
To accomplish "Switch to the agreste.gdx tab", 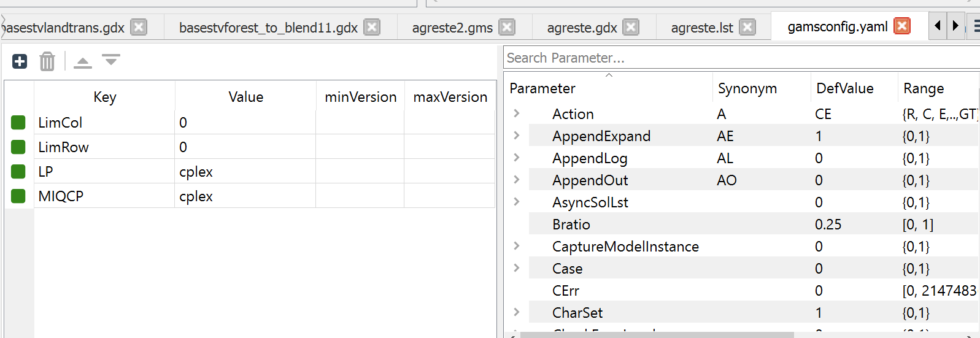I will pyautogui.click(x=582, y=28).
